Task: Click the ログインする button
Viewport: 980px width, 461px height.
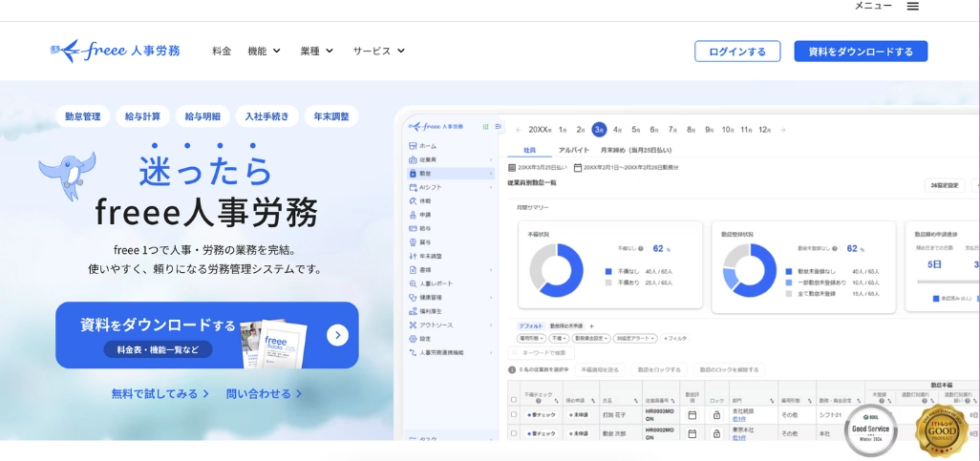Action: (737, 52)
